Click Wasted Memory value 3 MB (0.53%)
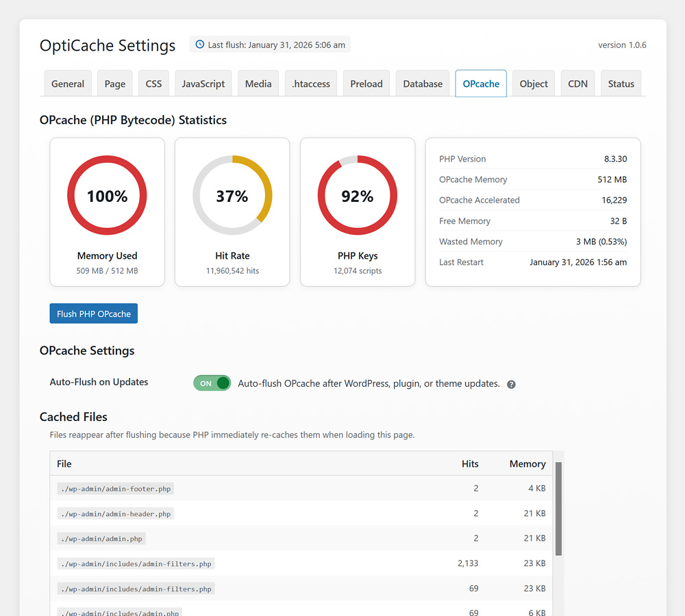 tap(601, 242)
